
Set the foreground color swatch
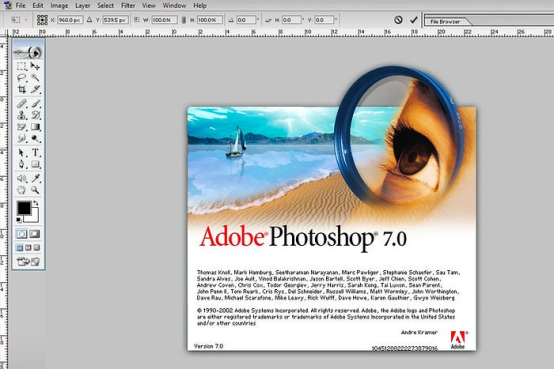coord(24,208)
